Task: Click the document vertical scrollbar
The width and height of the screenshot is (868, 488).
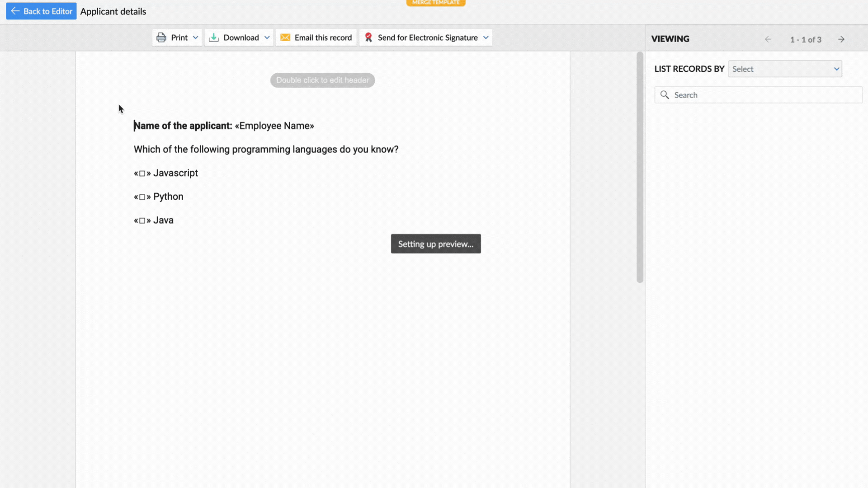Action: click(640, 167)
